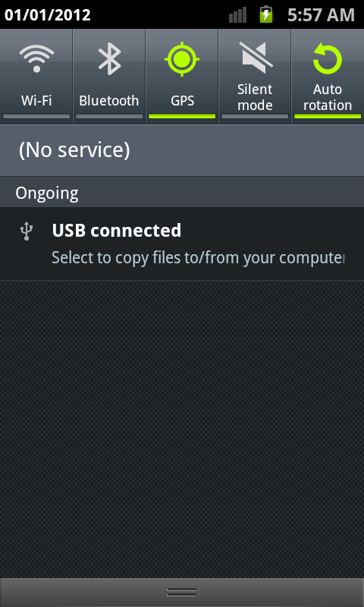Tap the Ongoing section header
This screenshot has height=607, width=364.
point(182,193)
